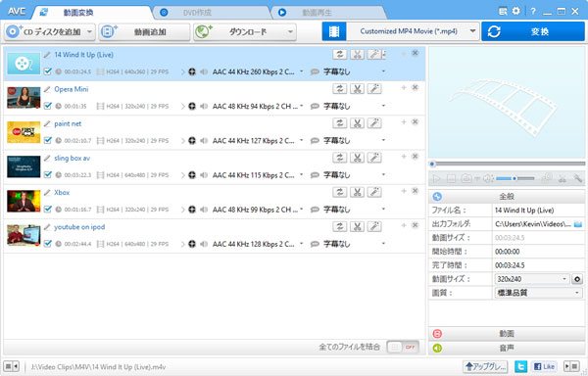Click Facebook Like button
The image size is (588, 376).
click(x=544, y=366)
